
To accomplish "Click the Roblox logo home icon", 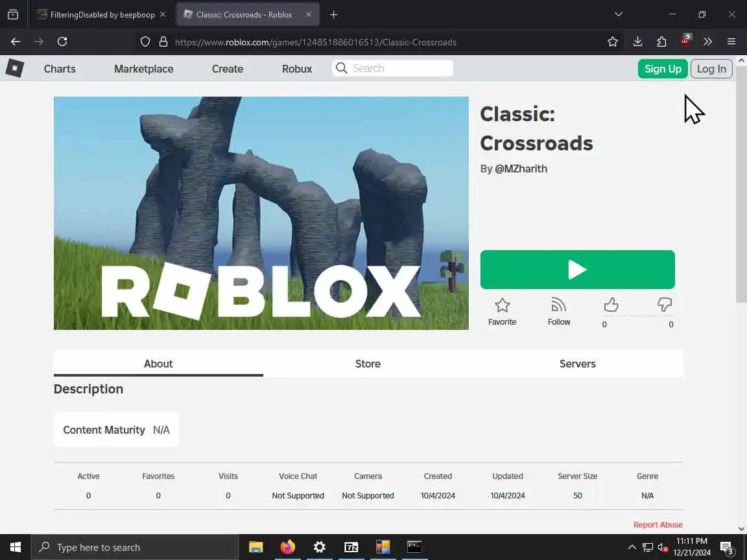I will pos(15,68).
